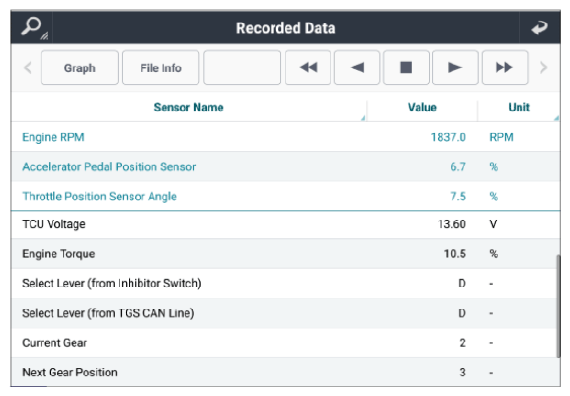Click the 7.5 throttle position value
This screenshot has height=396, width=570.
(x=458, y=196)
